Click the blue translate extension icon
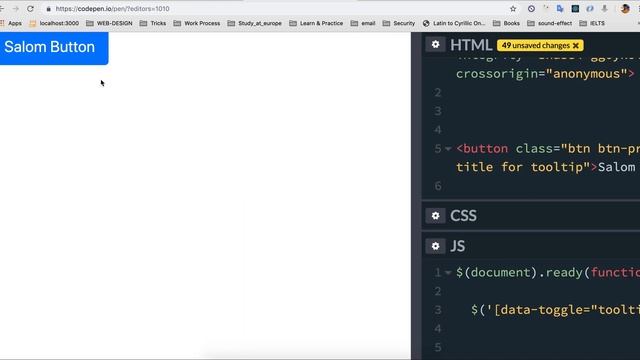The width and height of the screenshot is (640, 360). pyautogui.click(x=560, y=9)
